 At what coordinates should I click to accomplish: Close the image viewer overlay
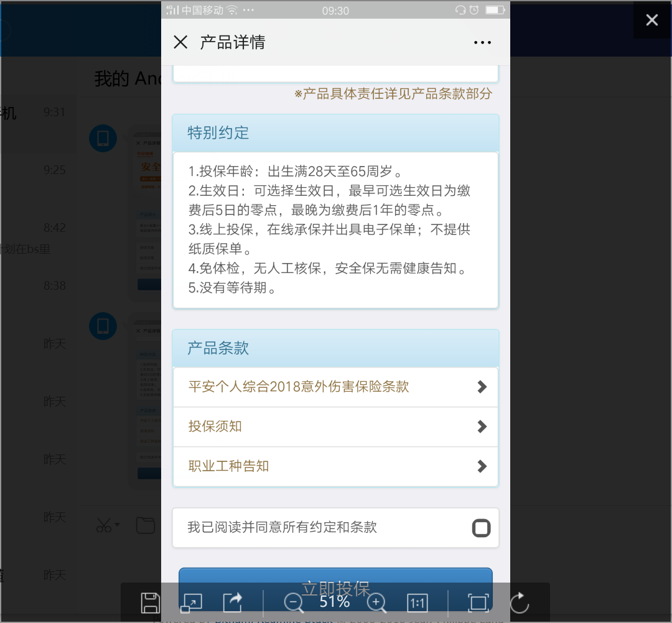652,20
